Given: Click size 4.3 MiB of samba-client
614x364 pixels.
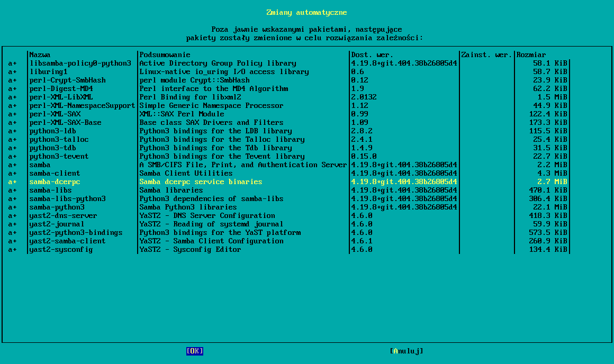Looking at the screenshot, I should coord(553,174).
